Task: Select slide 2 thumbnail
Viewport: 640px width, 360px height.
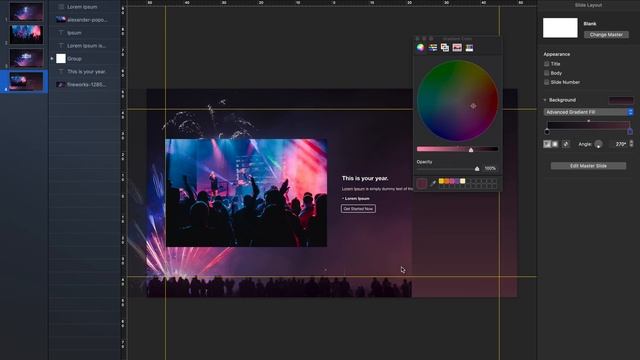Action: coord(26,35)
